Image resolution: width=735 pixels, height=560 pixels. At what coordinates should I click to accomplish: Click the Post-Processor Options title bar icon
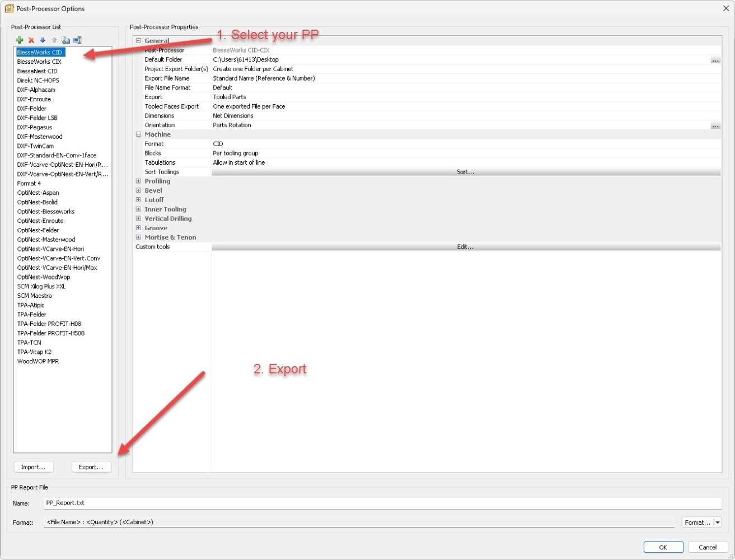(x=9, y=8)
